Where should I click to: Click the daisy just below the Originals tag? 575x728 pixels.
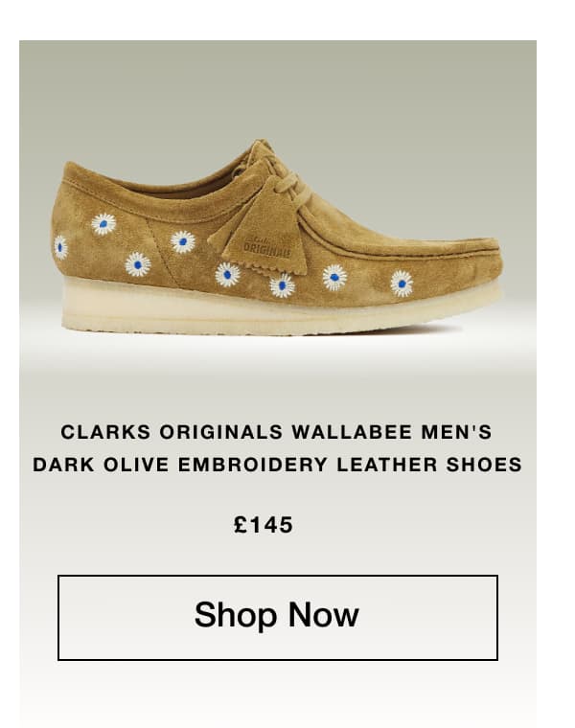pos(282,285)
